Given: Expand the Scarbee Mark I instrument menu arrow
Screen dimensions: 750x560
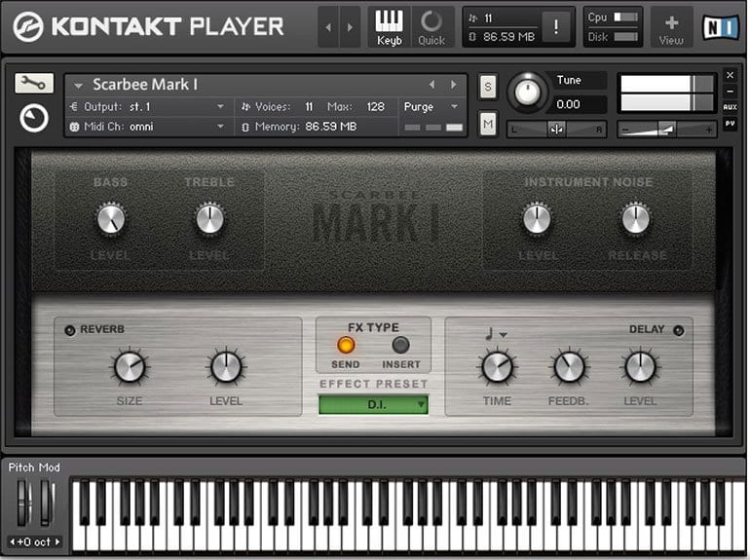Looking at the screenshot, I should 78,86.
